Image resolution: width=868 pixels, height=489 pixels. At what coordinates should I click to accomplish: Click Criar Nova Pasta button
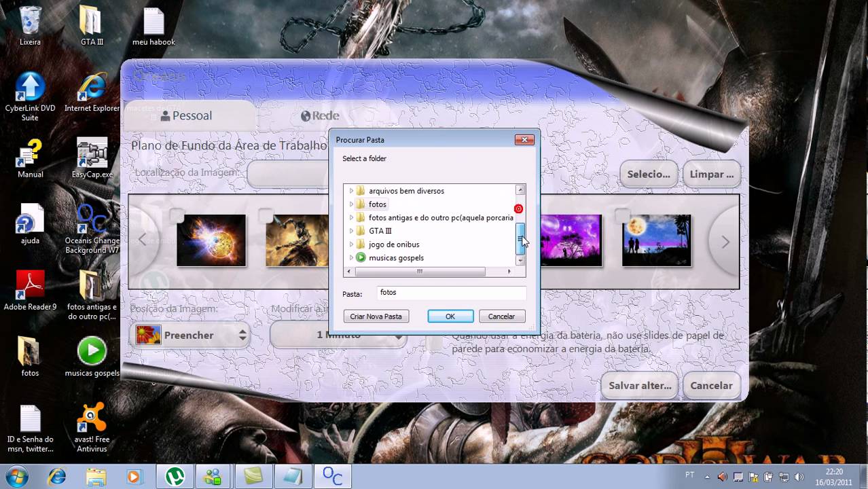tap(376, 316)
